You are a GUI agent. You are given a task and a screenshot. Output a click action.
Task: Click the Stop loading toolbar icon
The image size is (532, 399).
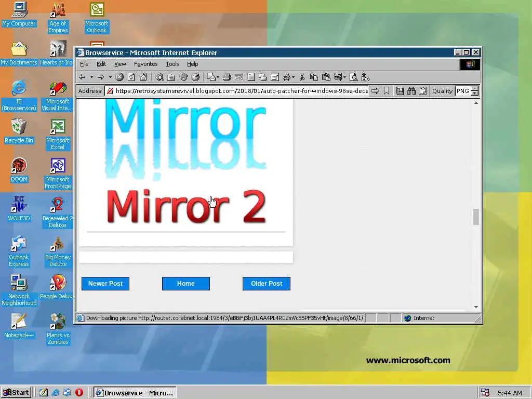tap(119, 77)
